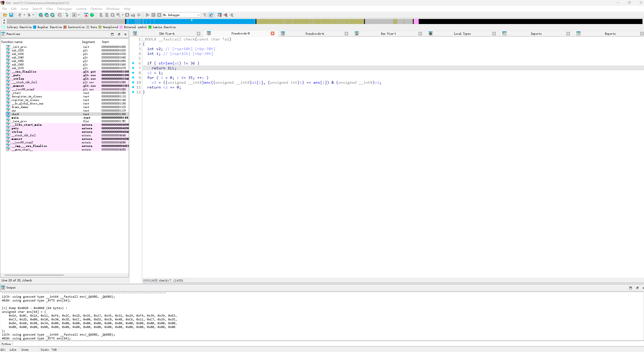Switch to the Exports tab
This screenshot has width=644, height=352.
[x=610, y=34]
